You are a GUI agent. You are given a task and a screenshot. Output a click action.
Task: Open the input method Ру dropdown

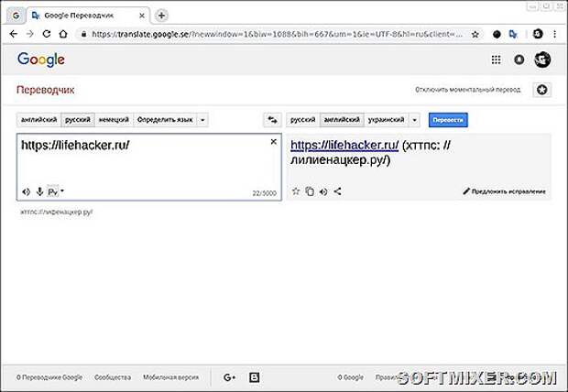[x=55, y=191]
